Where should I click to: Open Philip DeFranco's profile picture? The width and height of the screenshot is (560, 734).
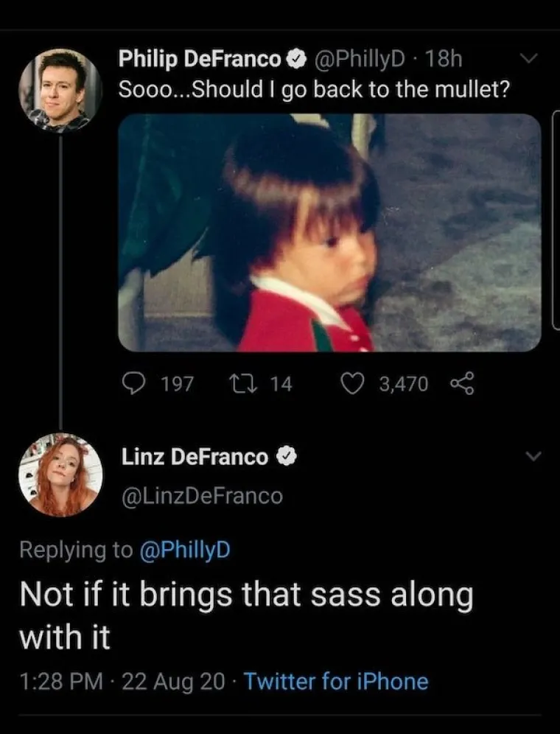(x=60, y=91)
